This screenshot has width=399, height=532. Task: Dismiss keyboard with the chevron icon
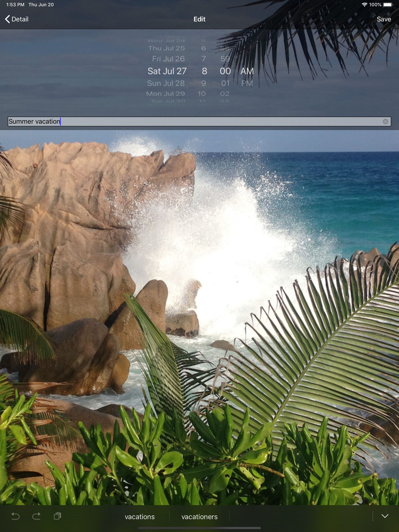[x=385, y=516]
